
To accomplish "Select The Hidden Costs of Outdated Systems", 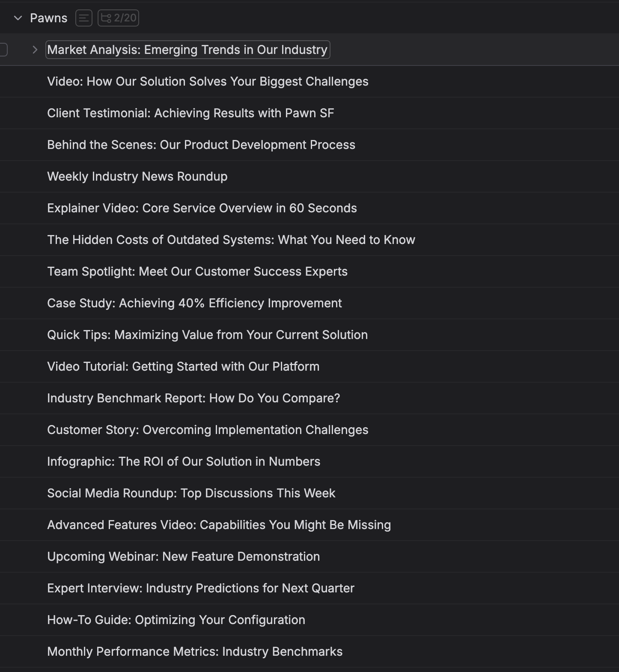I will [x=231, y=240].
